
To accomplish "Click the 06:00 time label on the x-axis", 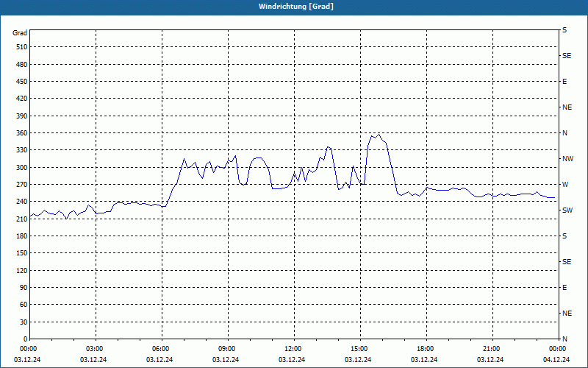I will pos(162,349).
